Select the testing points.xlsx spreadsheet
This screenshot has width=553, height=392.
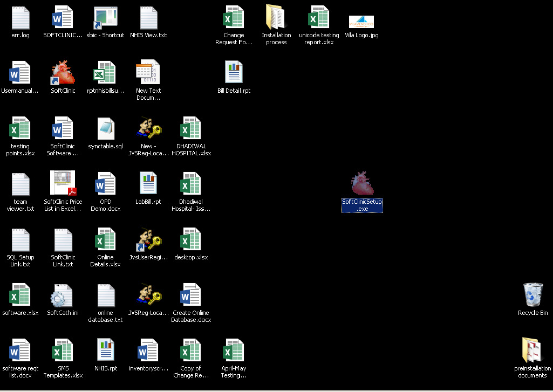pyautogui.click(x=21, y=129)
